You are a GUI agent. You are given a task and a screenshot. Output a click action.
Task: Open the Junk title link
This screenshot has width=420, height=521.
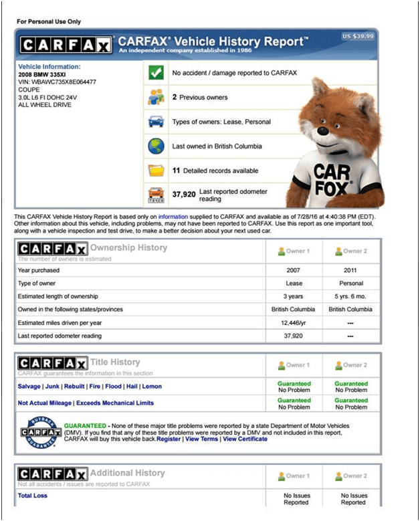[x=52, y=387]
